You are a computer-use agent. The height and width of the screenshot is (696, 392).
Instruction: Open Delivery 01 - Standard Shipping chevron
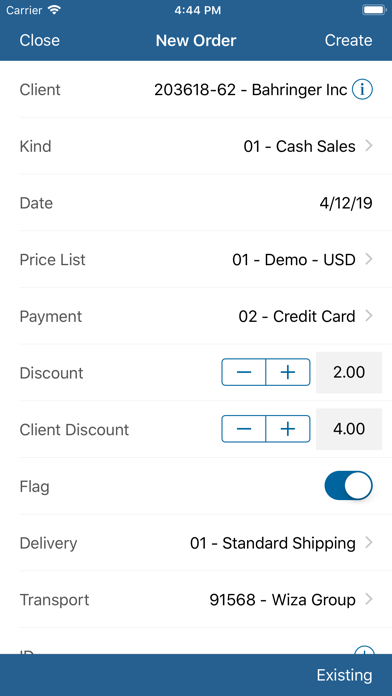click(368, 543)
